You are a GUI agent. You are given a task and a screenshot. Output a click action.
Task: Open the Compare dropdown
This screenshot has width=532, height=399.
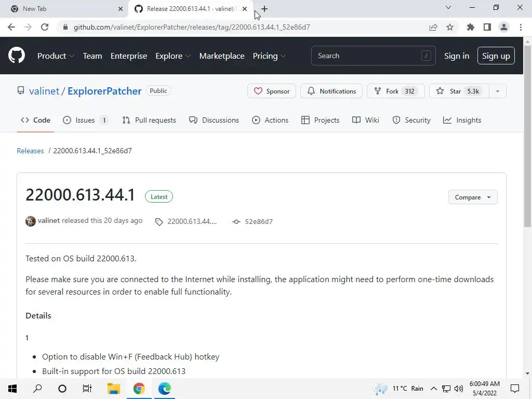coord(473,197)
